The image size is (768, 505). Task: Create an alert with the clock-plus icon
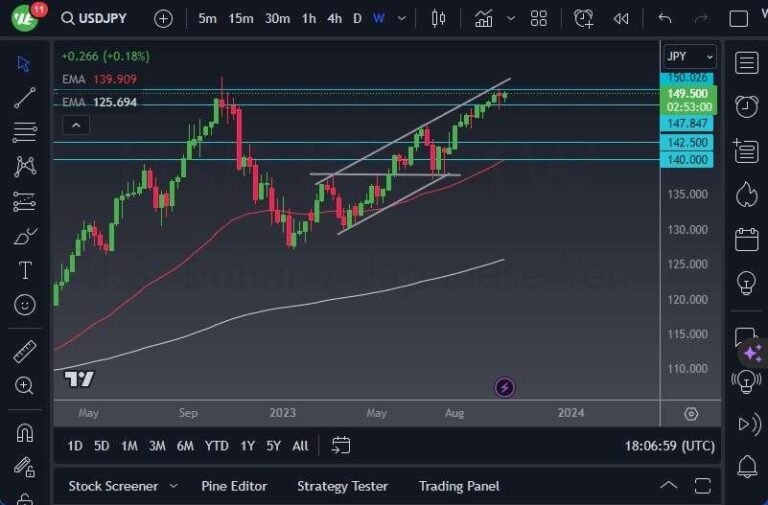tap(584, 19)
